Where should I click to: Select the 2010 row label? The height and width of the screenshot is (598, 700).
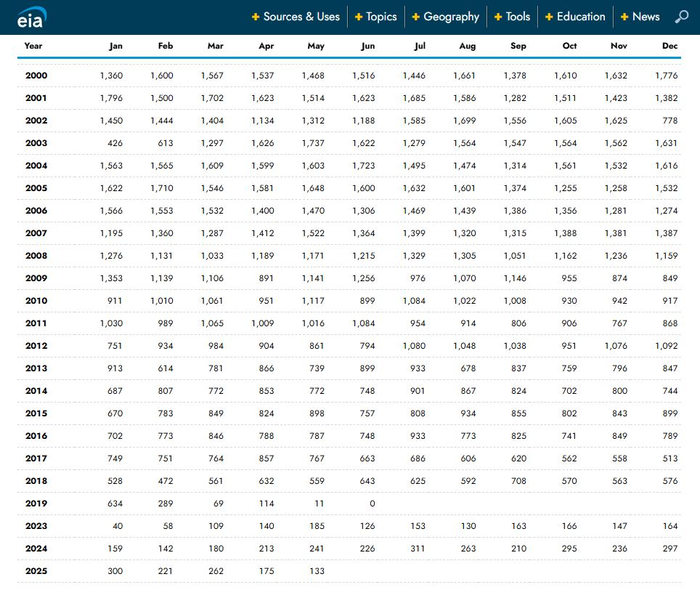pyautogui.click(x=36, y=301)
